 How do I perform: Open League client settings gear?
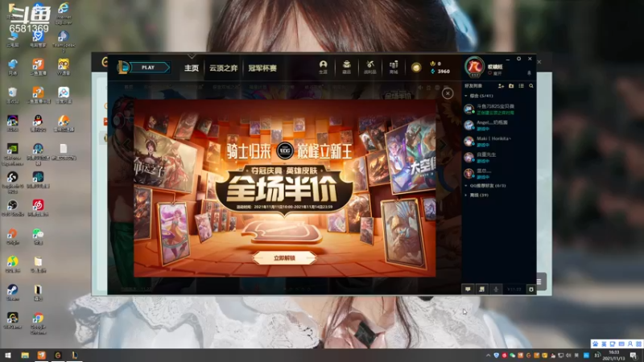(x=518, y=59)
